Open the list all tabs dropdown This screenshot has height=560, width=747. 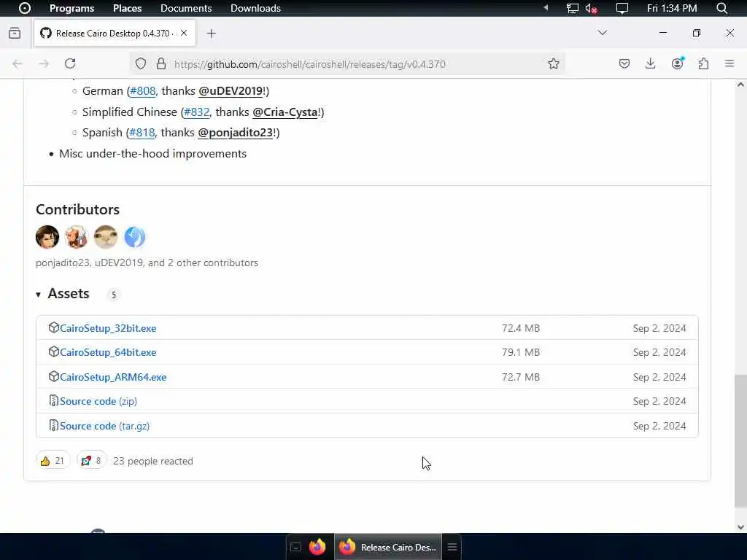[602, 33]
